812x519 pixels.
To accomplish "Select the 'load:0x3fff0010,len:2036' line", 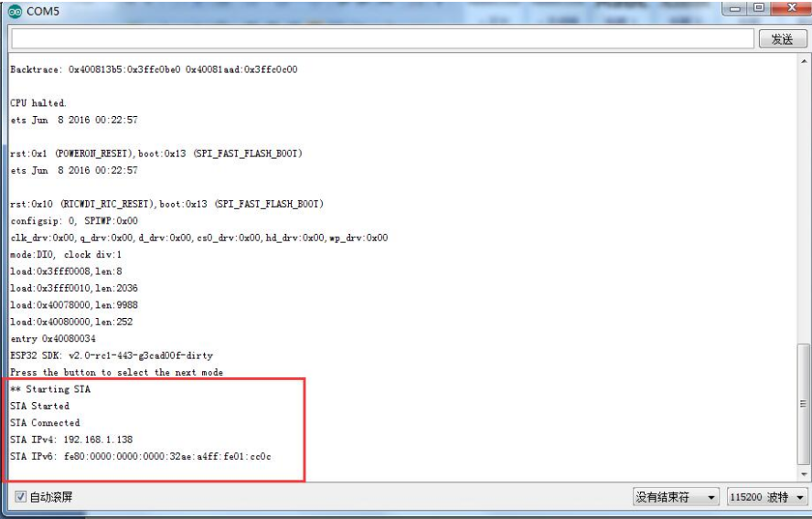I will coord(74,288).
